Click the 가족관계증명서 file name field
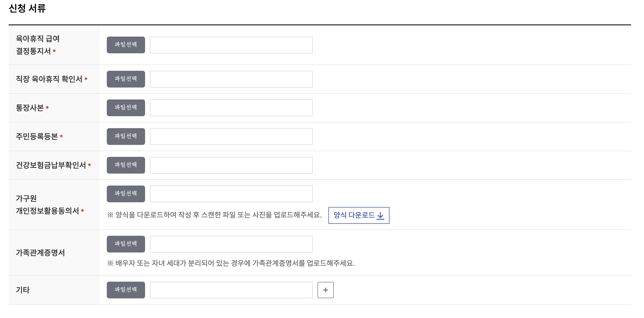Viewport: 644px width, 318px height. tap(231, 244)
